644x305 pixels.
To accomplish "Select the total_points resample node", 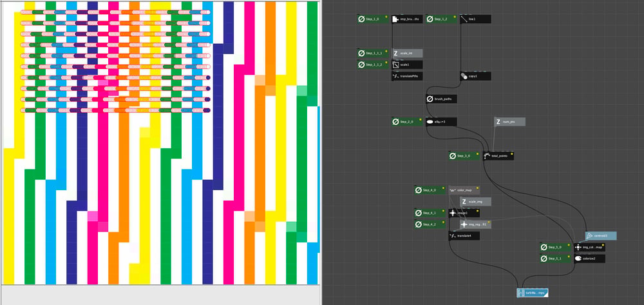I will pos(498,156).
